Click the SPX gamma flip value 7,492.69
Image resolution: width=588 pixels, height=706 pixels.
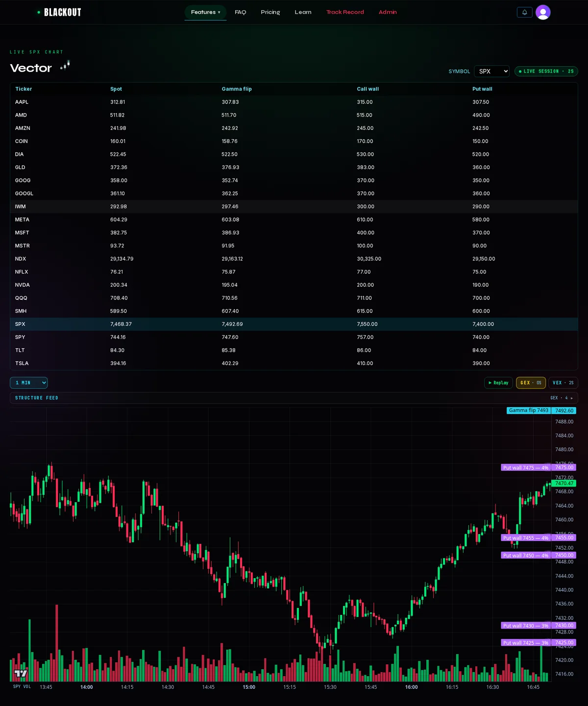click(x=232, y=324)
